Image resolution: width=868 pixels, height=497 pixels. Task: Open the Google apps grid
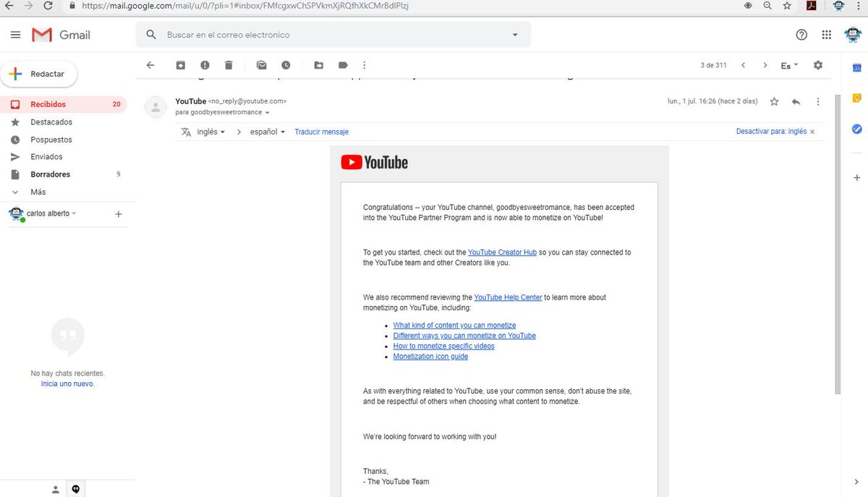coord(827,35)
